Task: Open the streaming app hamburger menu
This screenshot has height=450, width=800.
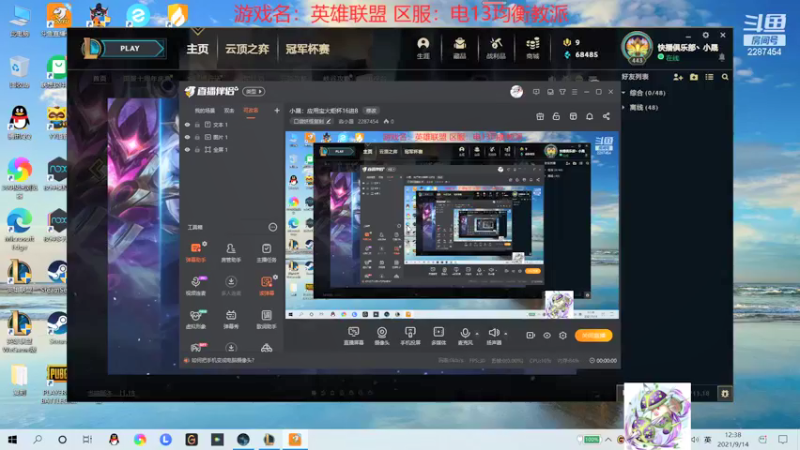Action: (x=574, y=92)
